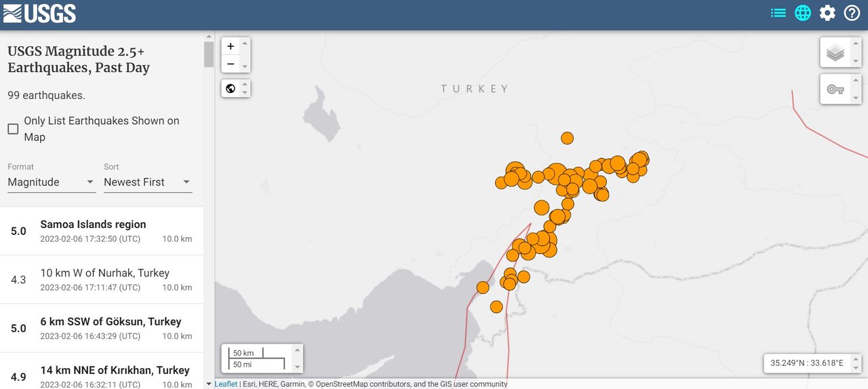The image size is (868, 389).
Task: Collapse the coordinates readout control arrows
Action: click(x=856, y=363)
